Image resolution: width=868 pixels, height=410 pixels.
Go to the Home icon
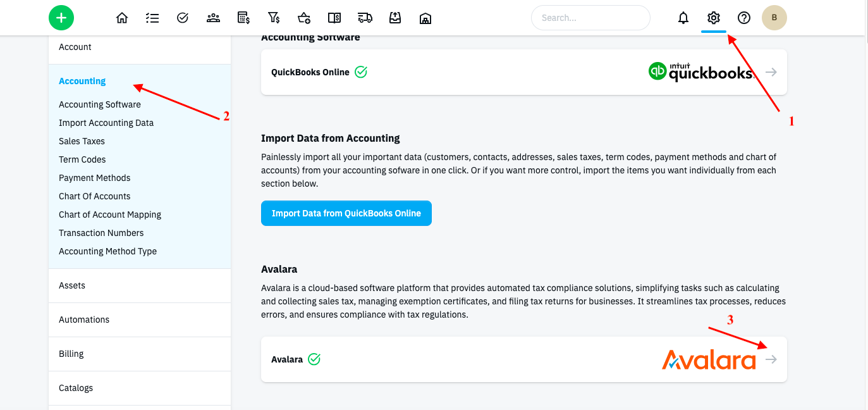tap(122, 18)
